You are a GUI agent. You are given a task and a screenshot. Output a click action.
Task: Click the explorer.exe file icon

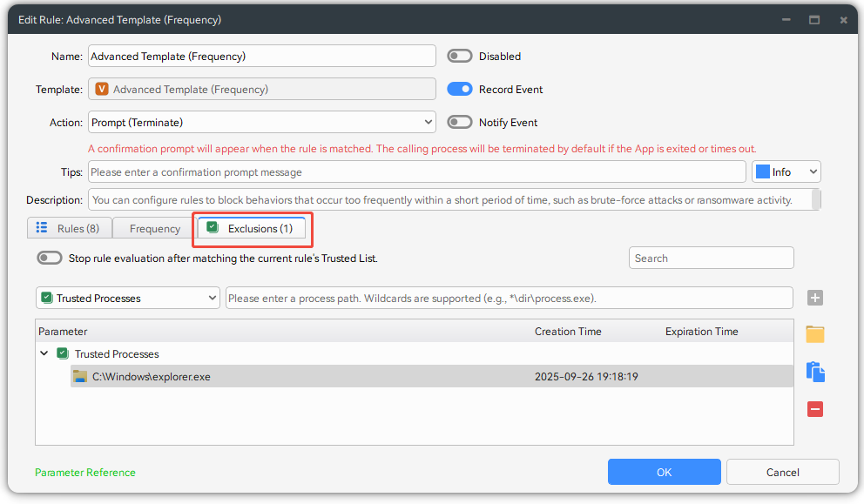[x=80, y=377]
